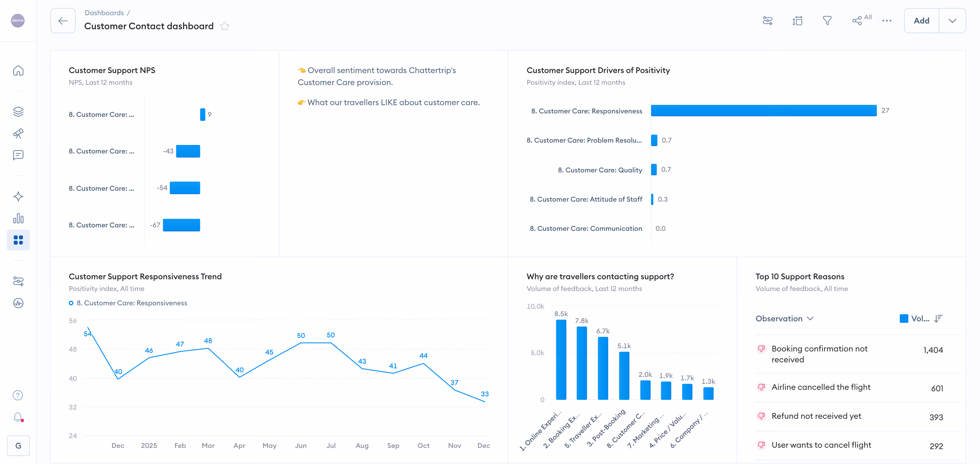The width and height of the screenshot is (980, 464).
Task: Open the help question mark icon
Action: [x=18, y=396]
